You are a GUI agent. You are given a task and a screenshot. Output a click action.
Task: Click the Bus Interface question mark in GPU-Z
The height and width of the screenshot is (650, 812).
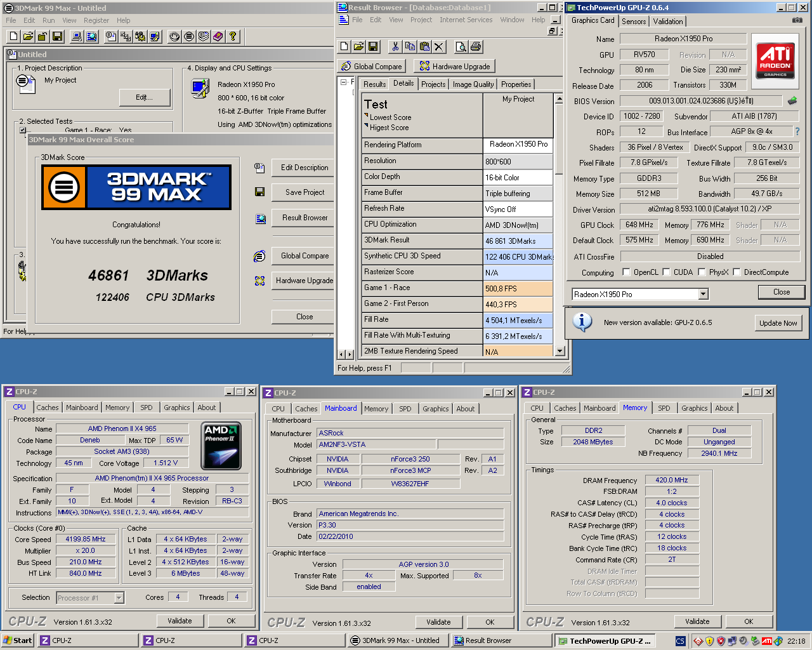tap(797, 131)
